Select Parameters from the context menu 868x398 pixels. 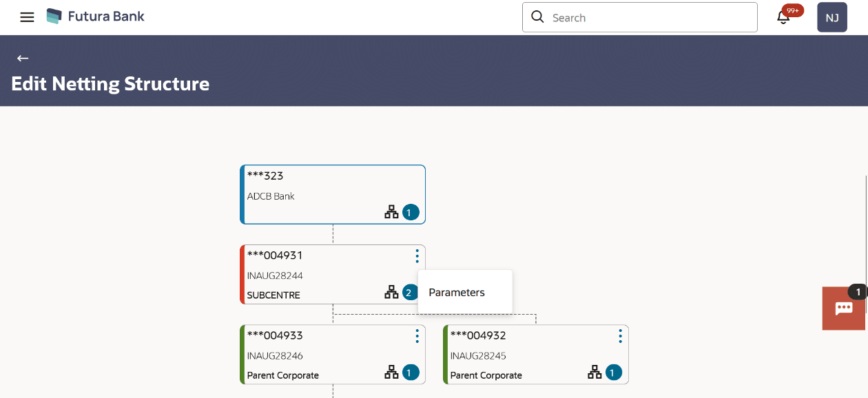pyautogui.click(x=457, y=293)
